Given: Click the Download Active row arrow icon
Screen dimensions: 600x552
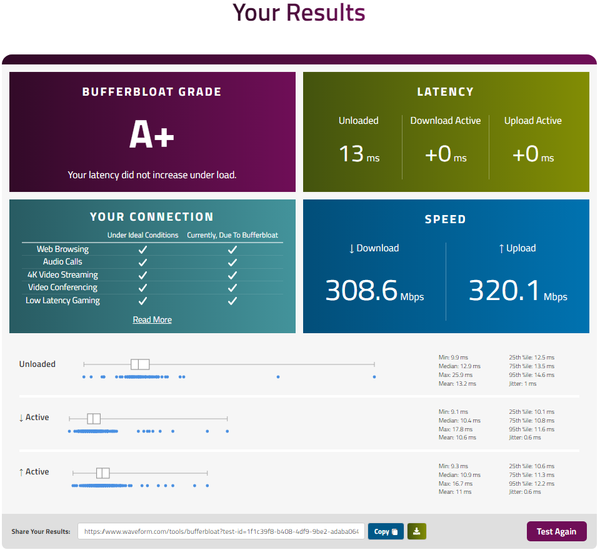Looking at the screenshot, I should point(21,418).
